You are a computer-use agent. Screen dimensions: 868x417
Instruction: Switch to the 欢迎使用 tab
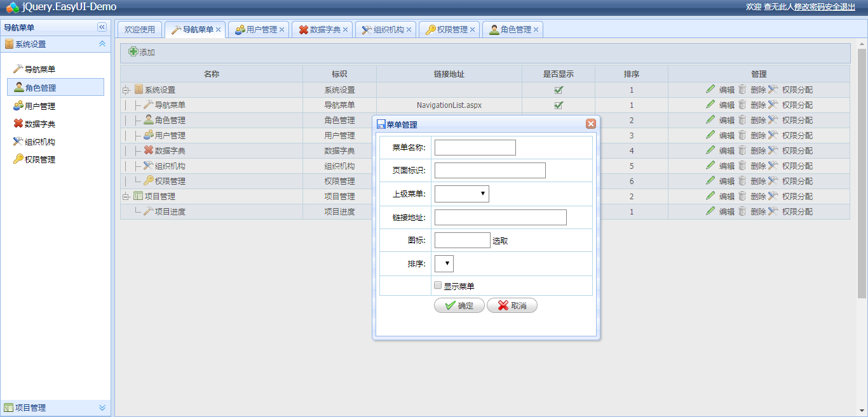click(x=140, y=29)
